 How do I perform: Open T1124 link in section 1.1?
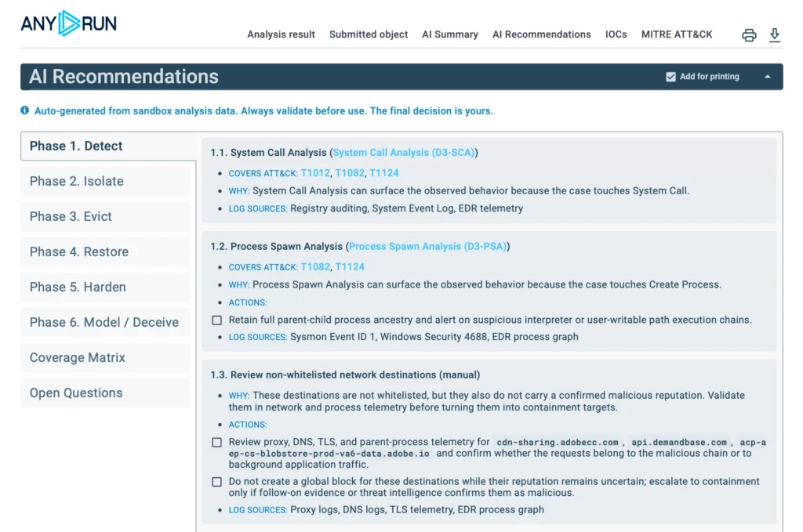384,173
